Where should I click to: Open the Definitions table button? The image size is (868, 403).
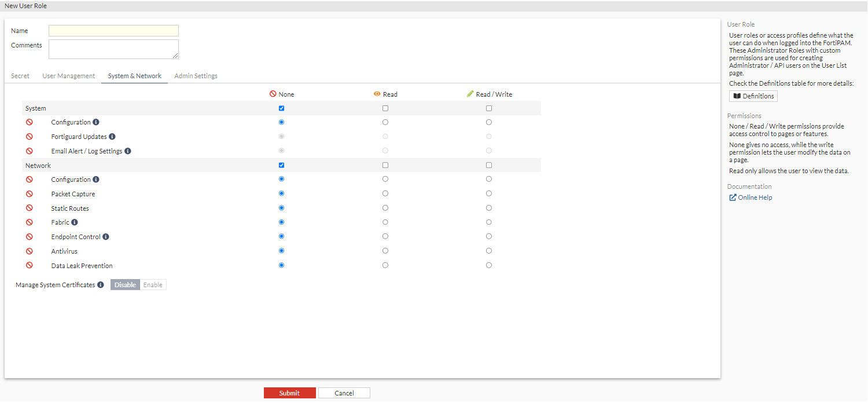(753, 96)
